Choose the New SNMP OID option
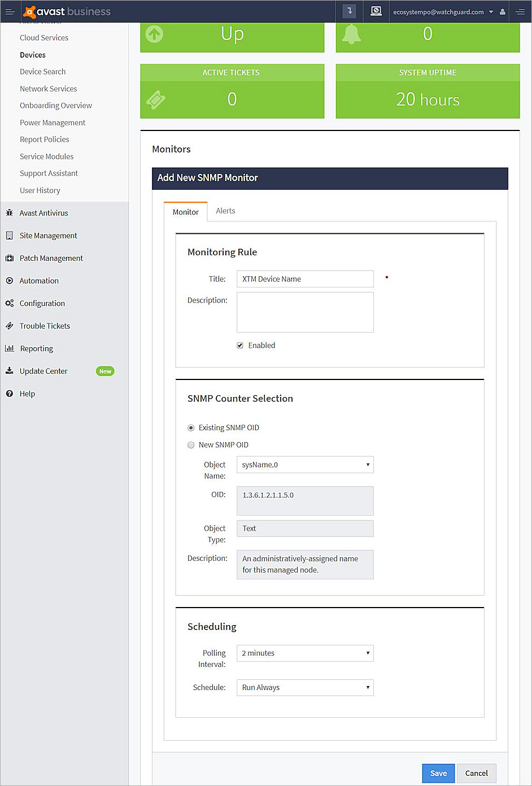532x786 pixels. 191,445
